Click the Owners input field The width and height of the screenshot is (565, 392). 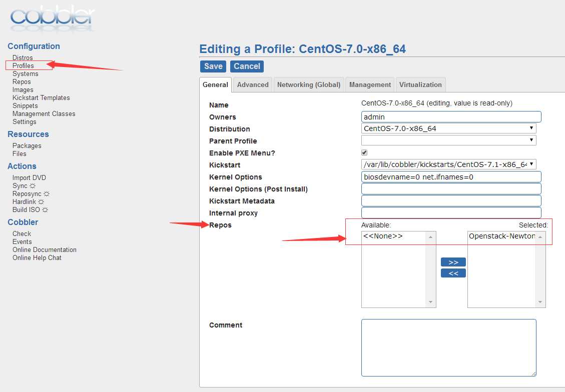coord(451,116)
